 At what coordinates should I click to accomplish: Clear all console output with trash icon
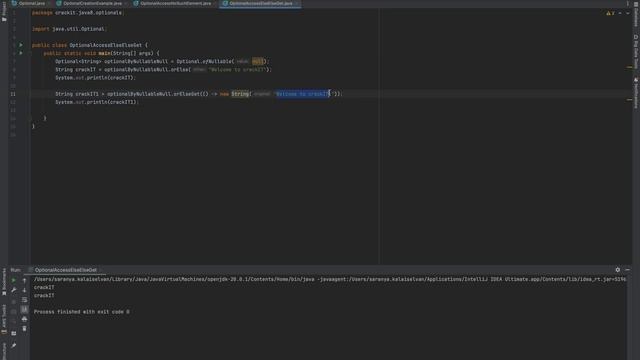[x=24, y=329]
